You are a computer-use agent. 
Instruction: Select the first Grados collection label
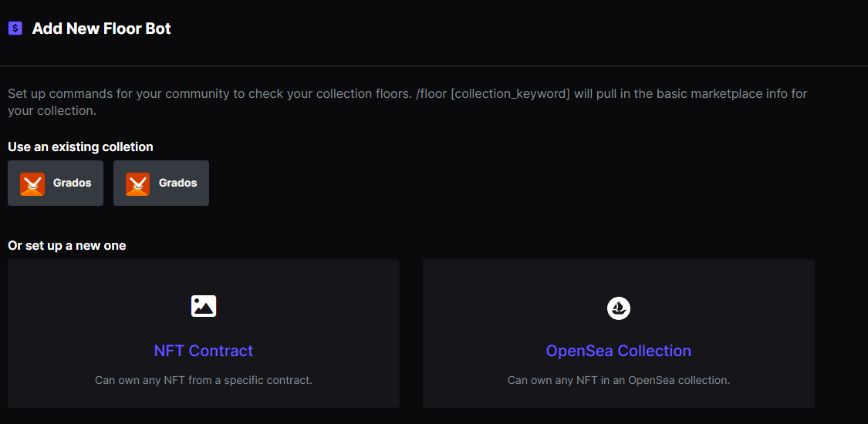(x=72, y=183)
